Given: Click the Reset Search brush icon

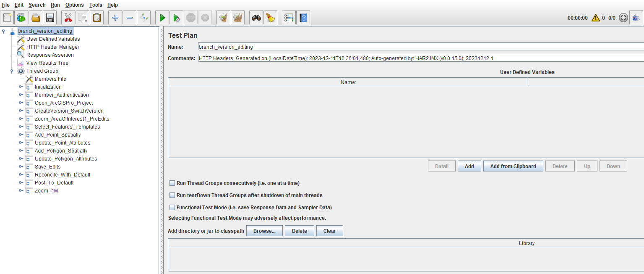Looking at the screenshot, I should 271,18.
